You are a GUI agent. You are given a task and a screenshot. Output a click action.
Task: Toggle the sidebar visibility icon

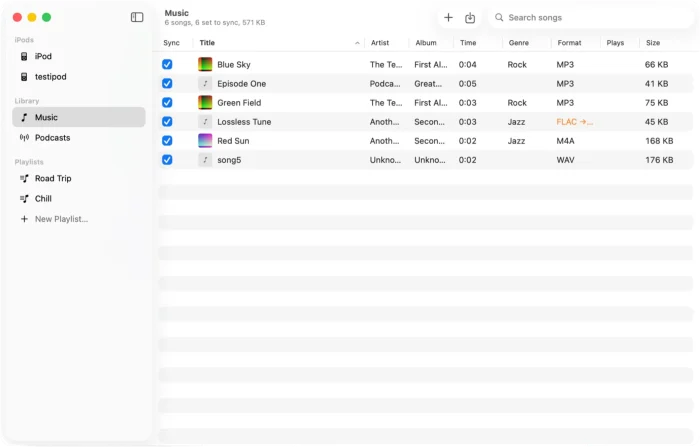(x=137, y=17)
